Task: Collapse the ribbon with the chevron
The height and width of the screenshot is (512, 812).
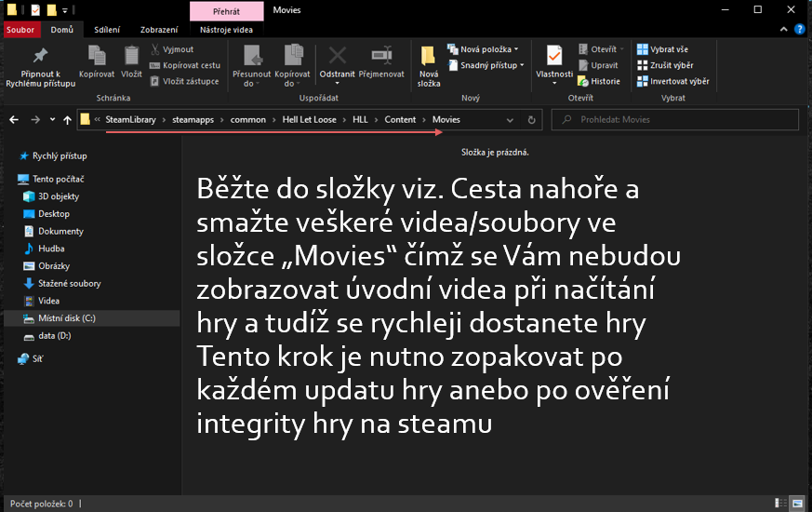Action: point(783,30)
